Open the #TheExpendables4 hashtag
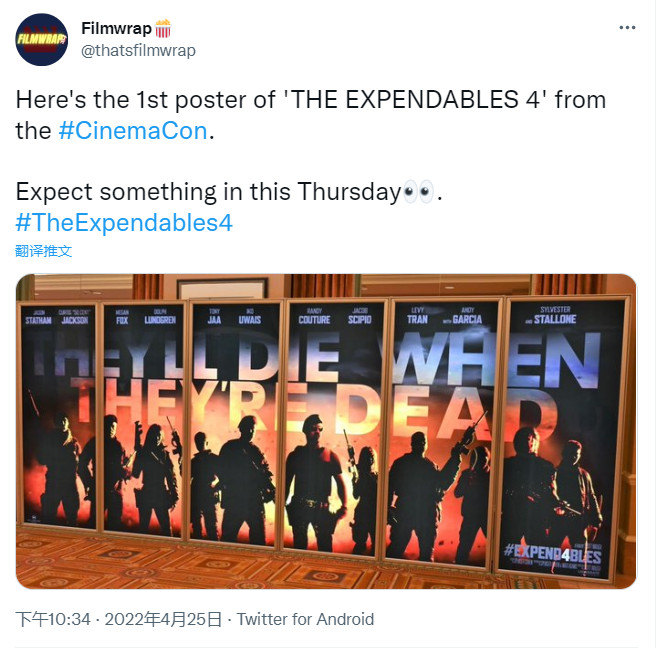659x648 pixels. coord(124,222)
